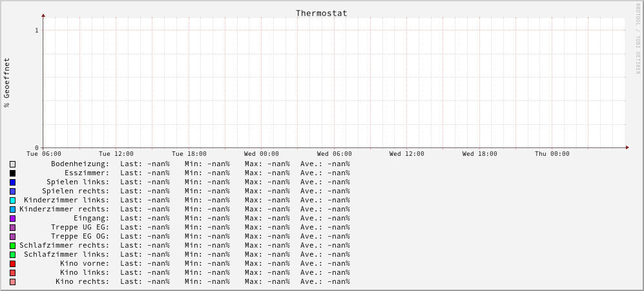The image size is (644, 291).
Task: Click the Thermostat graph title
Action: pyautogui.click(x=321, y=13)
